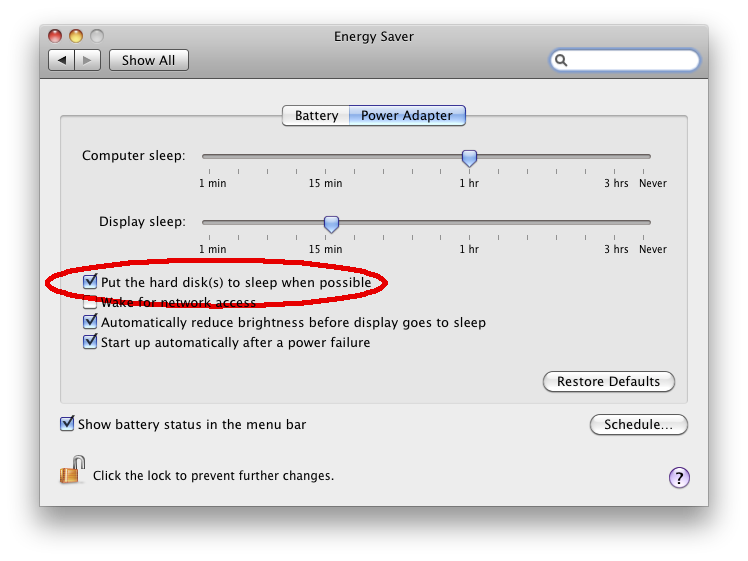Click the greyed-out zoom window button
Screen dimensions: 748x561
(x=97, y=36)
